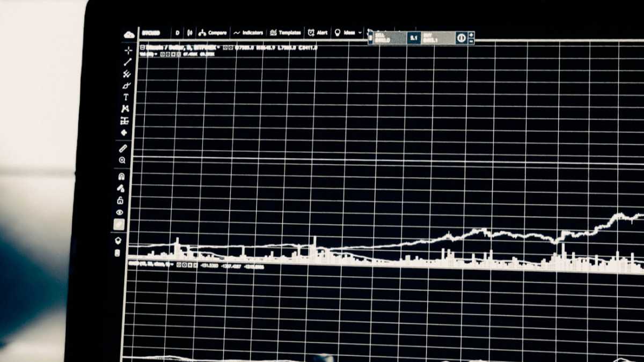Select the pitchfork drawing tool
The width and height of the screenshot is (644, 362).
tap(127, 74)
